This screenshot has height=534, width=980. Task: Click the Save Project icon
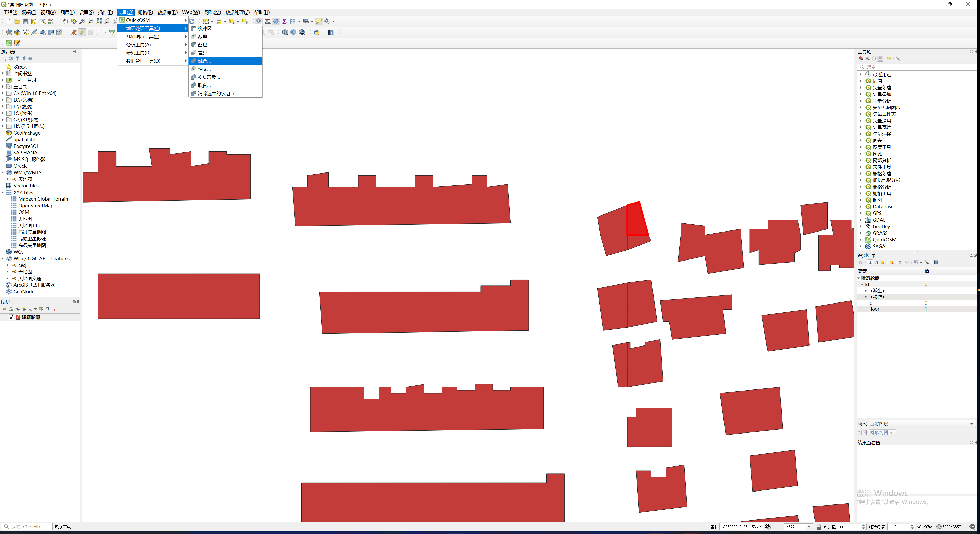click(x=25, y=21)
